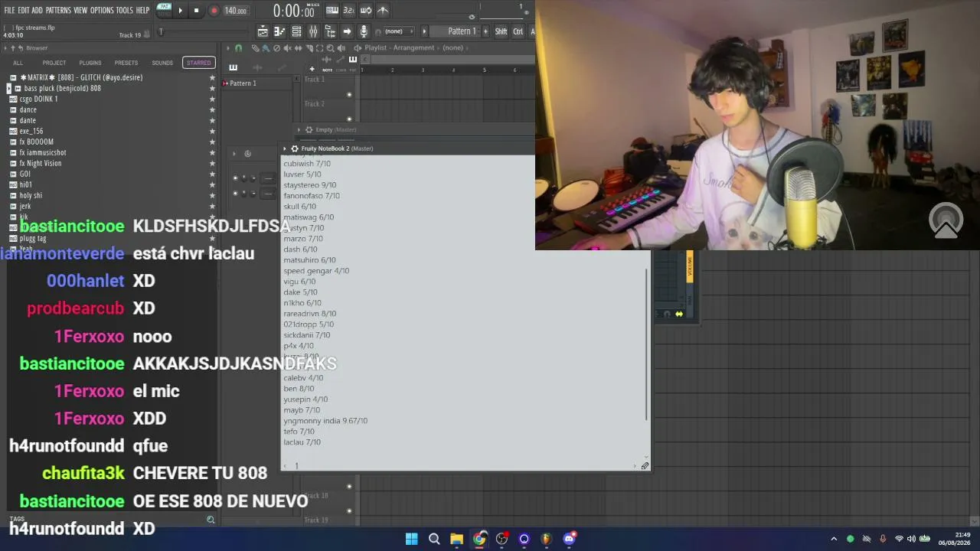Open the VIEW menu
Screen dimensions: 980x551
pyautogui.click(x=80, y=11)
